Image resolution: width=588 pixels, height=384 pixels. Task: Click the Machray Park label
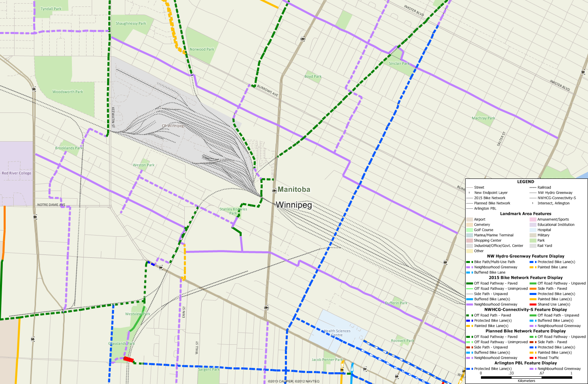click(483, 118)
